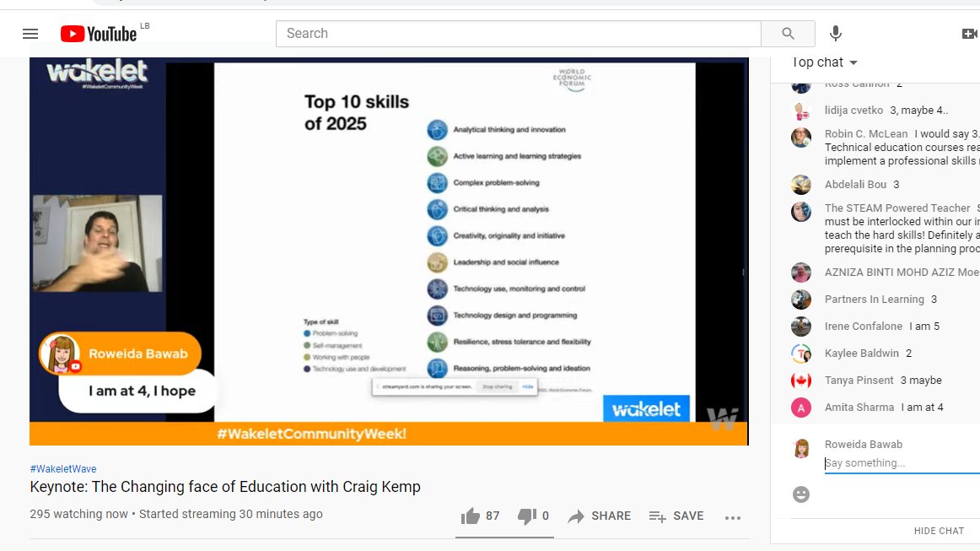Click lidija cvetko's chat avatar
The width and height of the screenshot is (980, 551).
(x=801, y=111)
